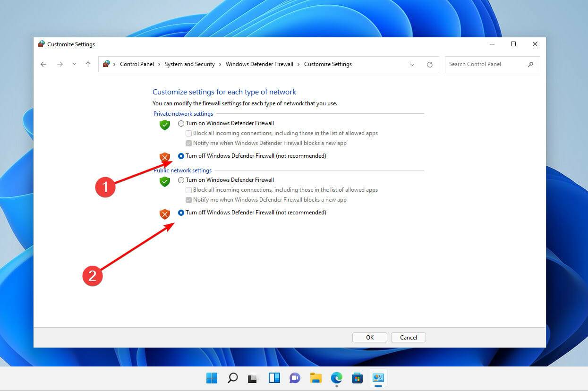
Task: Click the Customize Settings title bar icon
Action: point(42,44)
